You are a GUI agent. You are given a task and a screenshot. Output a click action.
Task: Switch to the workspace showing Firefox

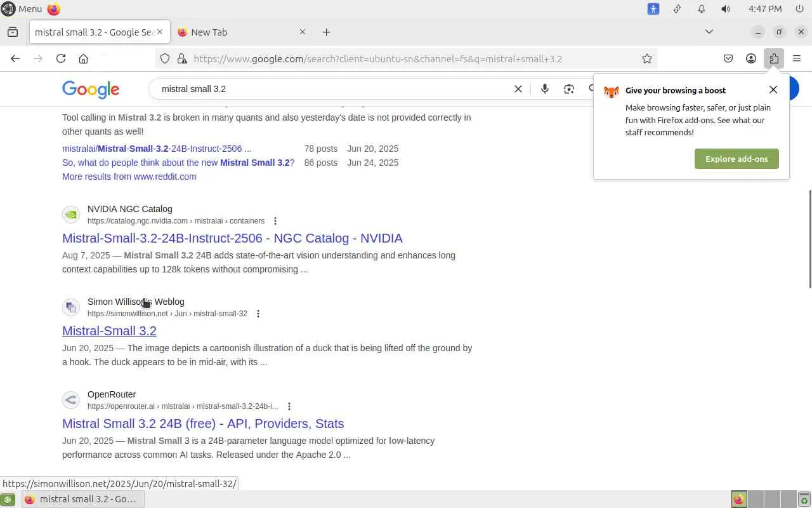coord(739,500)
